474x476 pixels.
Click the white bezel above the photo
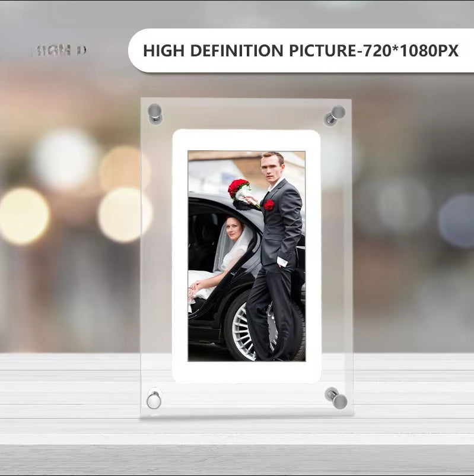pos(246,140)
